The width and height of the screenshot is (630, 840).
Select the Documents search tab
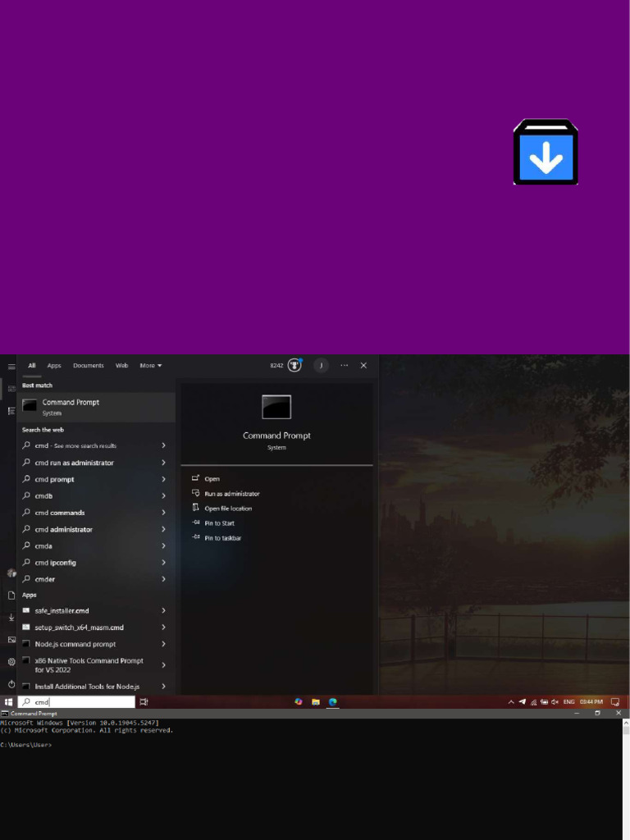[89, 366]
